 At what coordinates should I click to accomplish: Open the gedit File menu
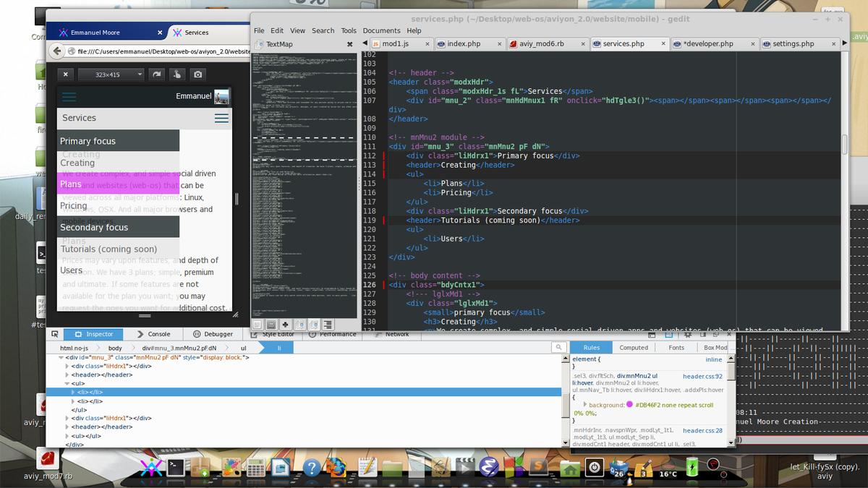(x=259, y=30)
